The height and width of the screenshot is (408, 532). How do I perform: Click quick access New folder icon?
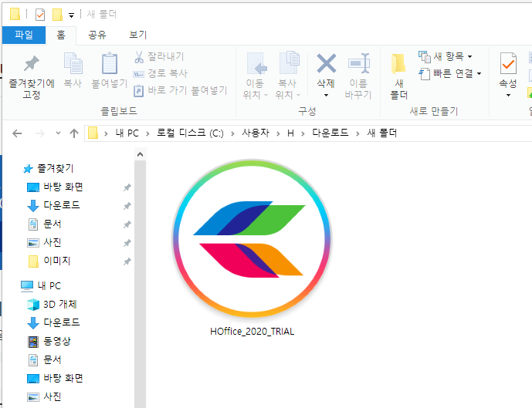click(57, 15)
